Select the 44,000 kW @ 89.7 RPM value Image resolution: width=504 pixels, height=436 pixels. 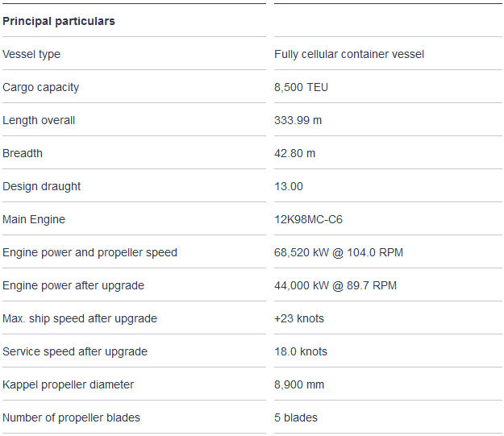335,285
